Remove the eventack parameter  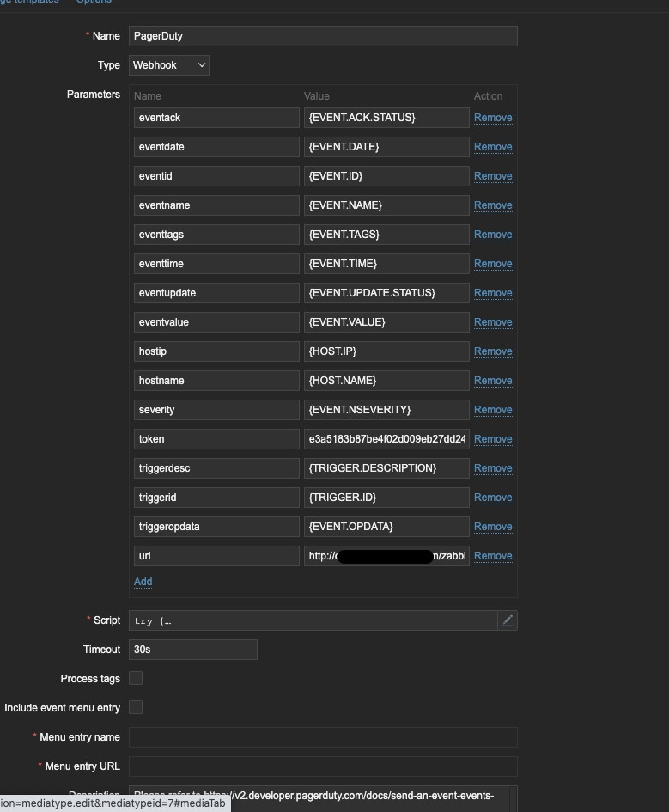[x=493, y=118]
